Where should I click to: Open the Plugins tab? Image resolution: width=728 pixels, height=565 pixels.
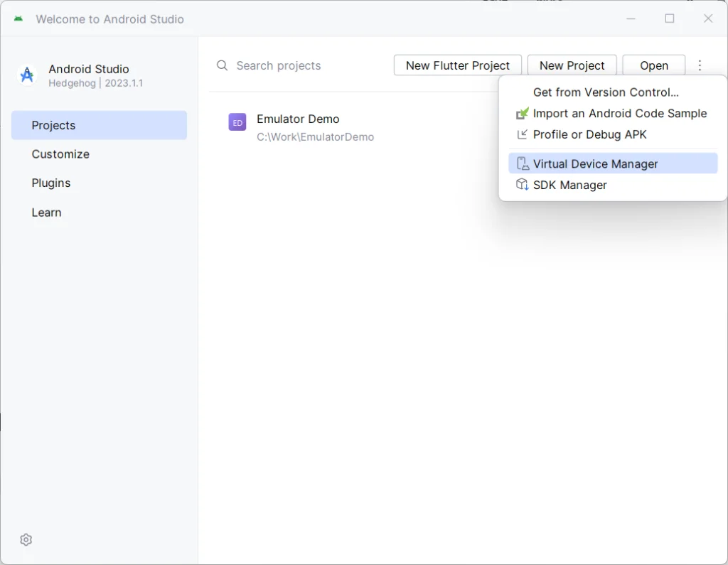100,183
